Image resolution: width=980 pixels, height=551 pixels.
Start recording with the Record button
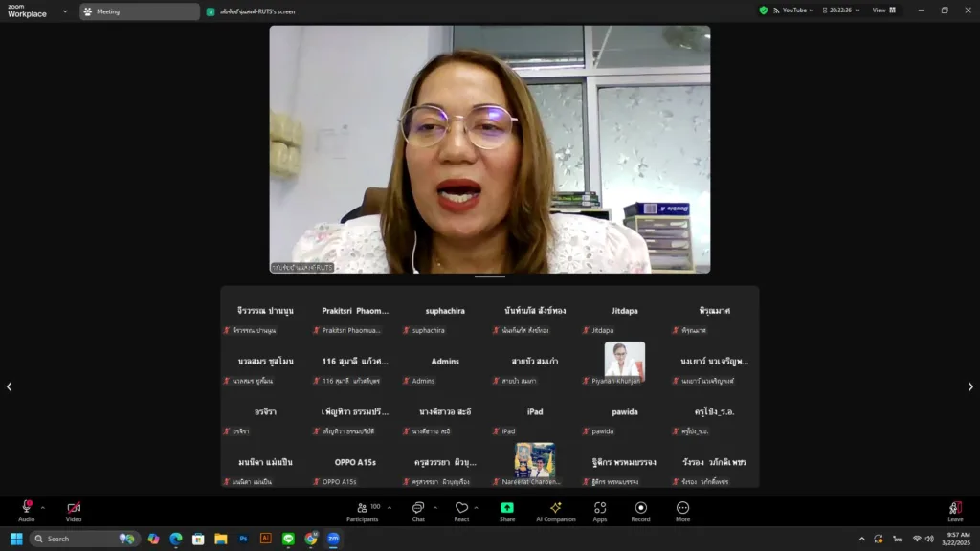click(641, 510)
